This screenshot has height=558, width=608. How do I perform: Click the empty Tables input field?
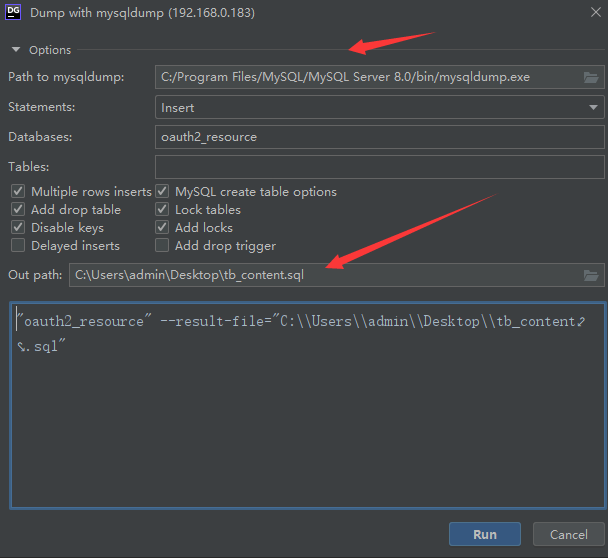379,167
